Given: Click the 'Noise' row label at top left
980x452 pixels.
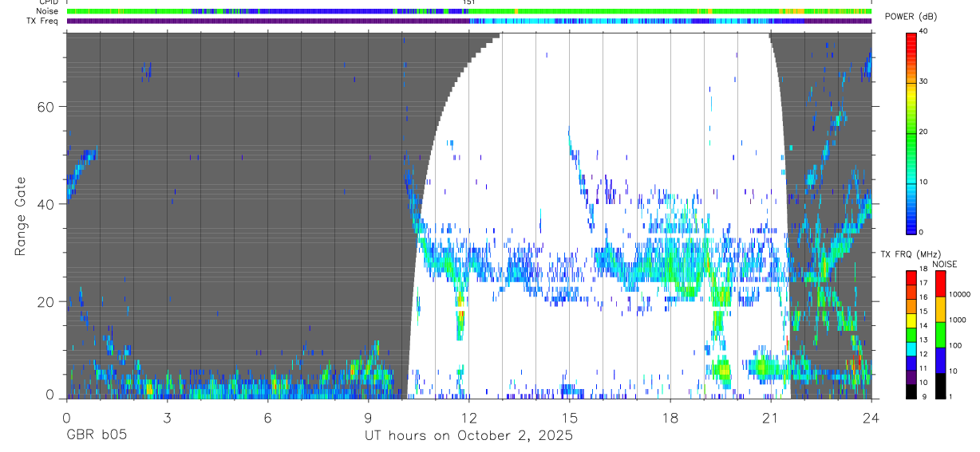Looking at the screenshot, I should pyautogui.click(x=47, y=11).
